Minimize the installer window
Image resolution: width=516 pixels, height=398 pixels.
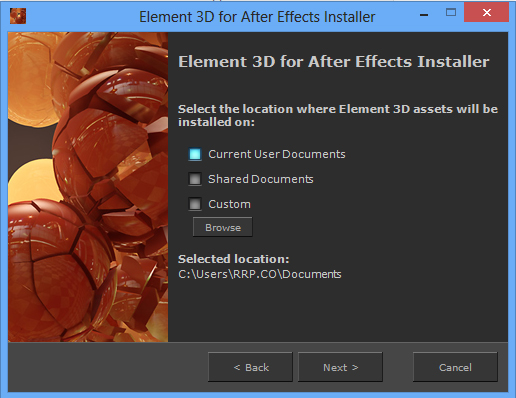pyautogui.click(x=424, y=15)
